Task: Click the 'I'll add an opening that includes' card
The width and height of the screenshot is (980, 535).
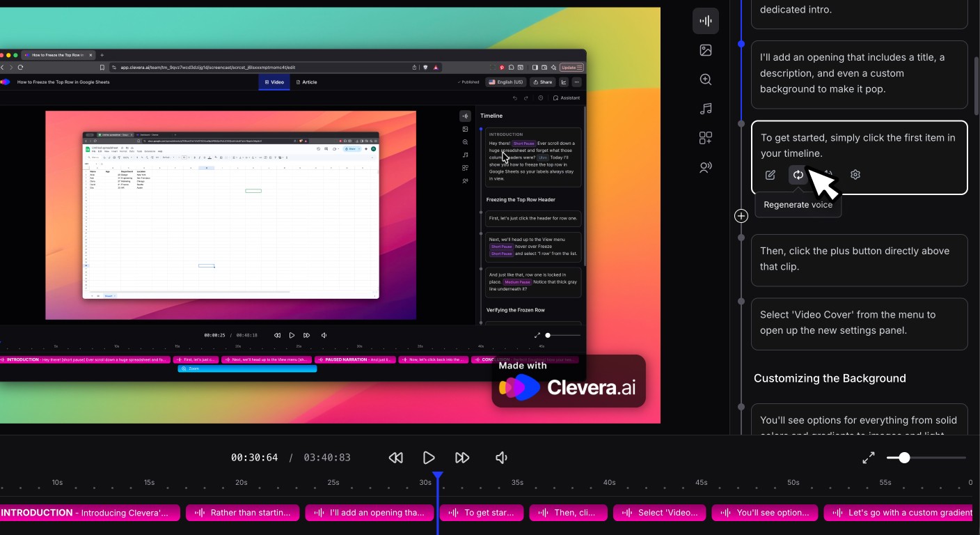Action: point(859,74)
